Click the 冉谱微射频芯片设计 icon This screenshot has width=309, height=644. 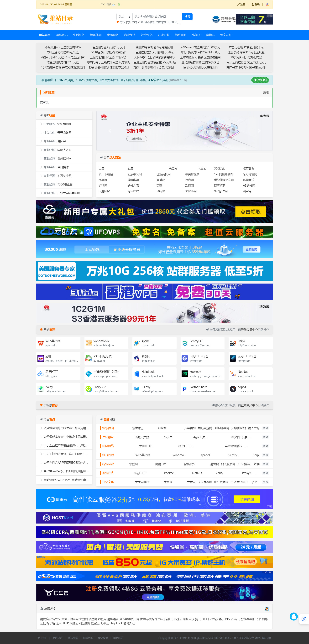(89, 374)
